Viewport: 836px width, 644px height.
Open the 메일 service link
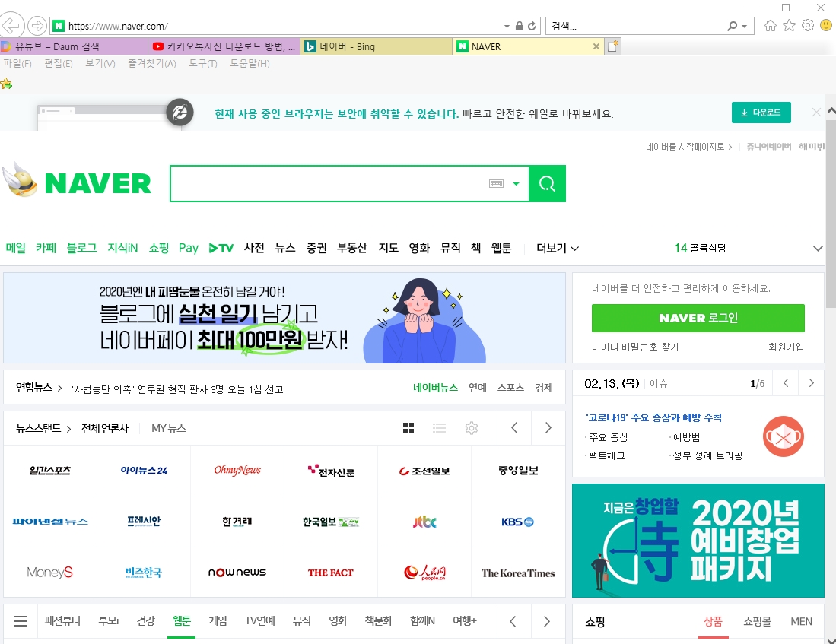pos(16,249)
